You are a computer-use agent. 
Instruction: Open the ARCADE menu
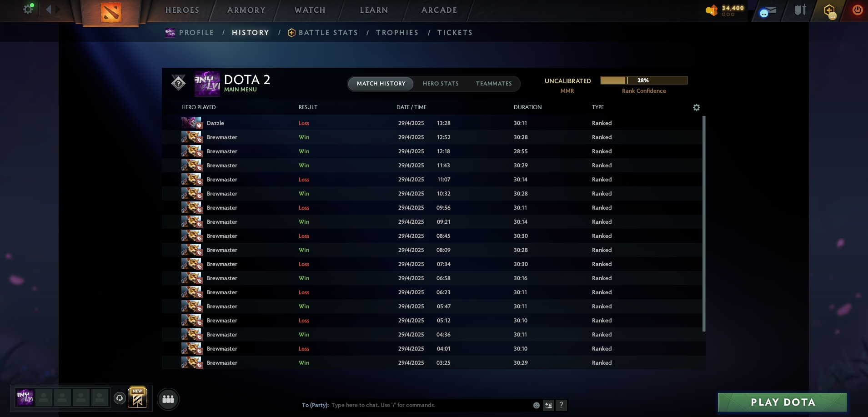[439, 10]
